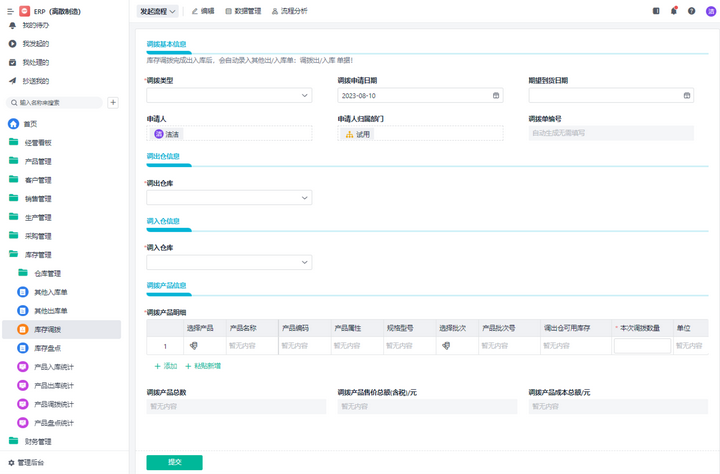Click the 选择产品 picker icon in row 1
The height and width of the screenshot is (474, 720).
click(x=194, y=346)
